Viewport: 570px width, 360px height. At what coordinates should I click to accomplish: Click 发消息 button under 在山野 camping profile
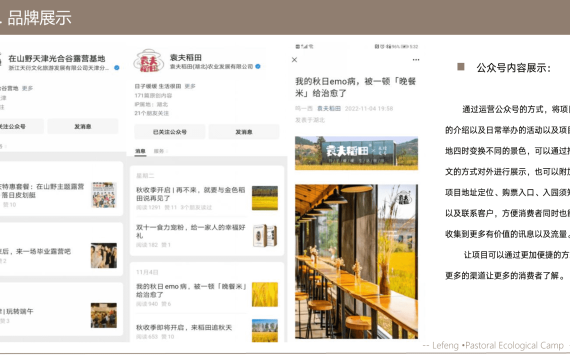coord(83,127)
